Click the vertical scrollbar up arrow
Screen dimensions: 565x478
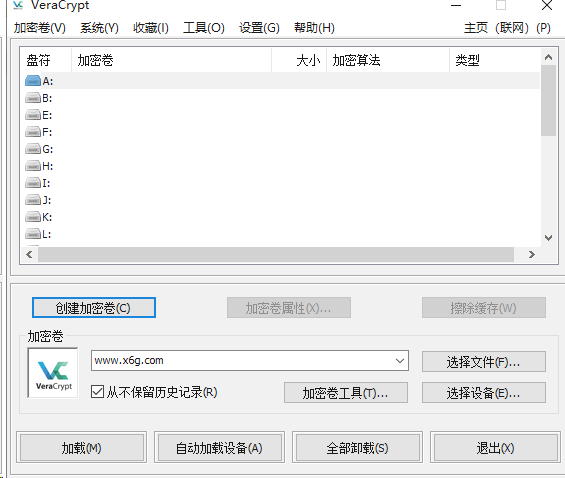[x=548, y=57]
